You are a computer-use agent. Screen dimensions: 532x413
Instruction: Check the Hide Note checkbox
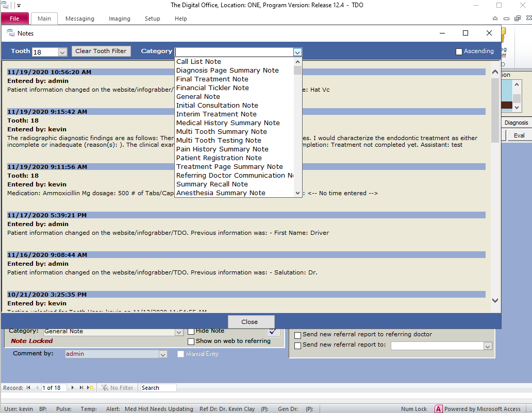191,331
